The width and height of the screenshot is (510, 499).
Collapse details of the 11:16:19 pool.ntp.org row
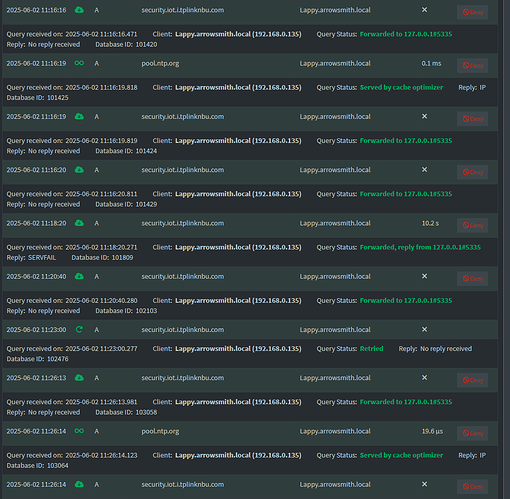click(250, 65)
